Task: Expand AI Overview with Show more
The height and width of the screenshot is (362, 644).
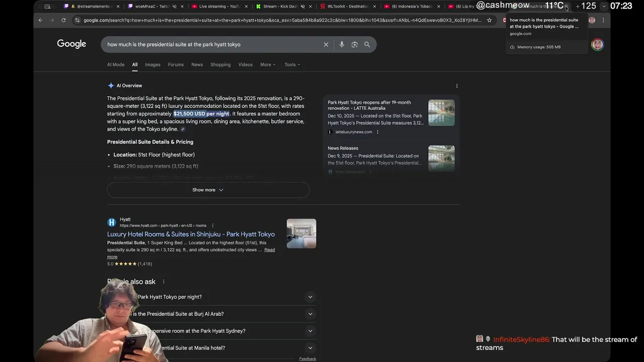Action: pos(208,190)
